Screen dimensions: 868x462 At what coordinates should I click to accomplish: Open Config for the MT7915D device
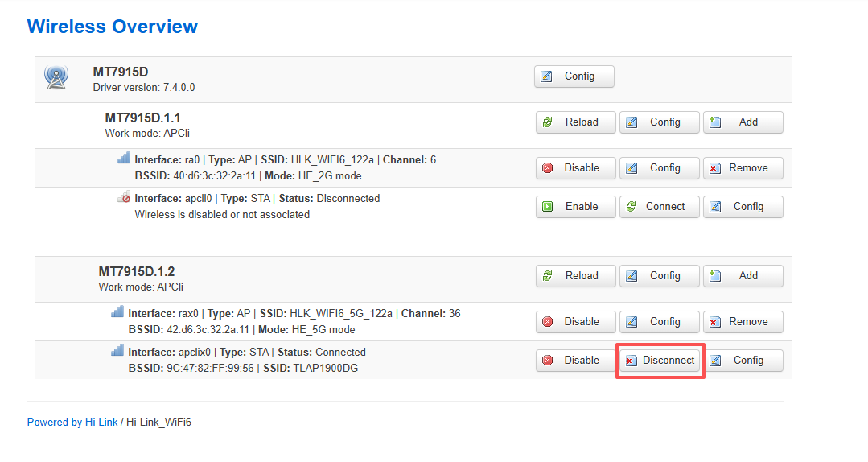click(574, 76)
